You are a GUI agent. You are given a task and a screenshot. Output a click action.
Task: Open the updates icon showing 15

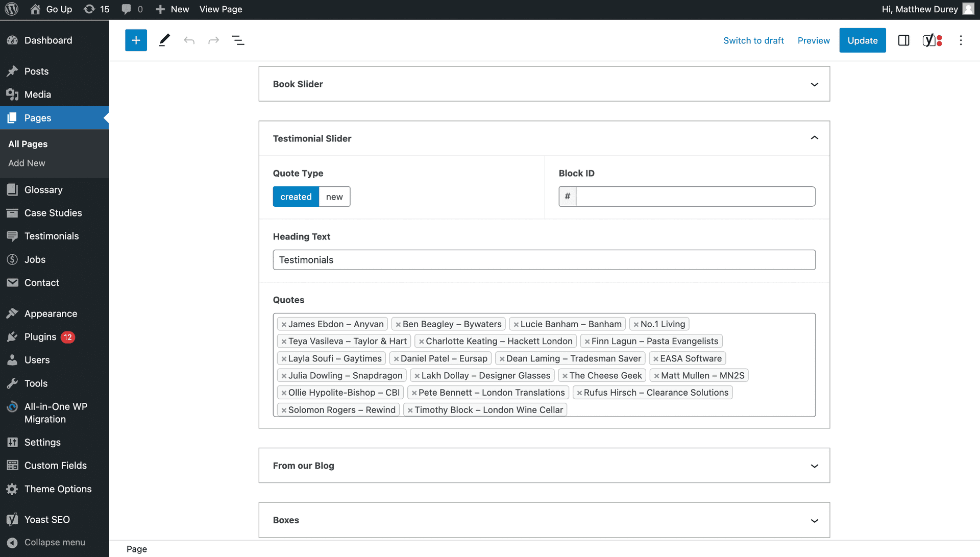(x=96, y=9)
